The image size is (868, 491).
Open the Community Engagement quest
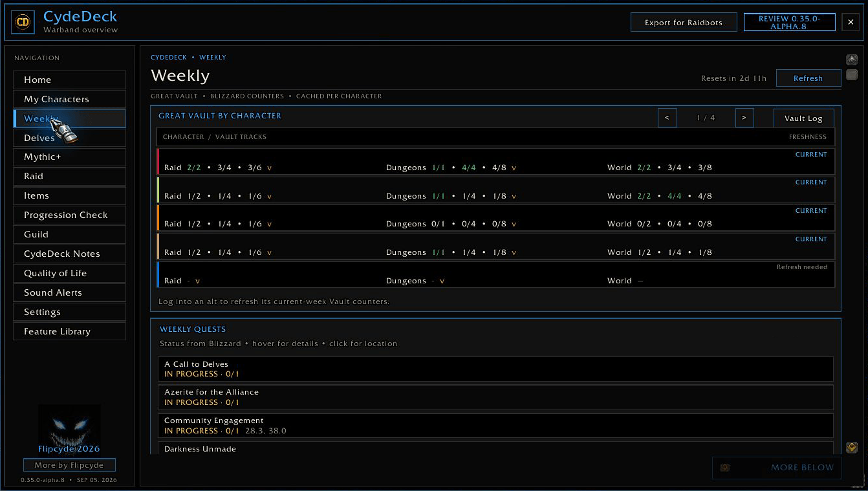point(495,426)
